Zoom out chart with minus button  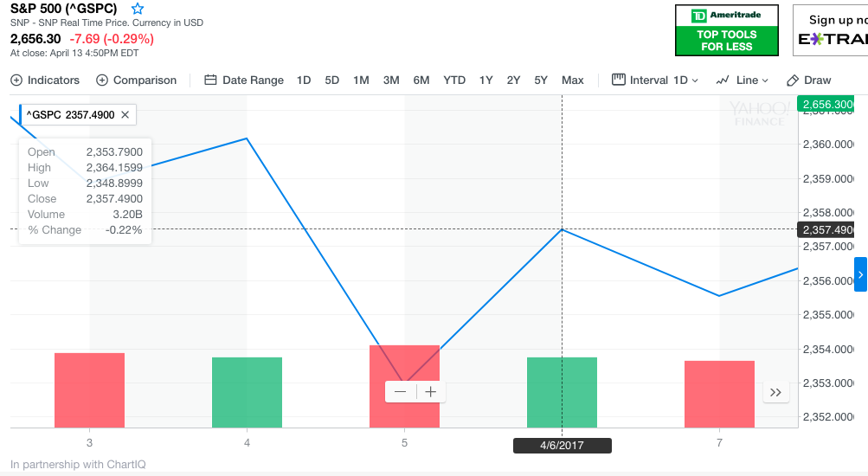(401, 392)
